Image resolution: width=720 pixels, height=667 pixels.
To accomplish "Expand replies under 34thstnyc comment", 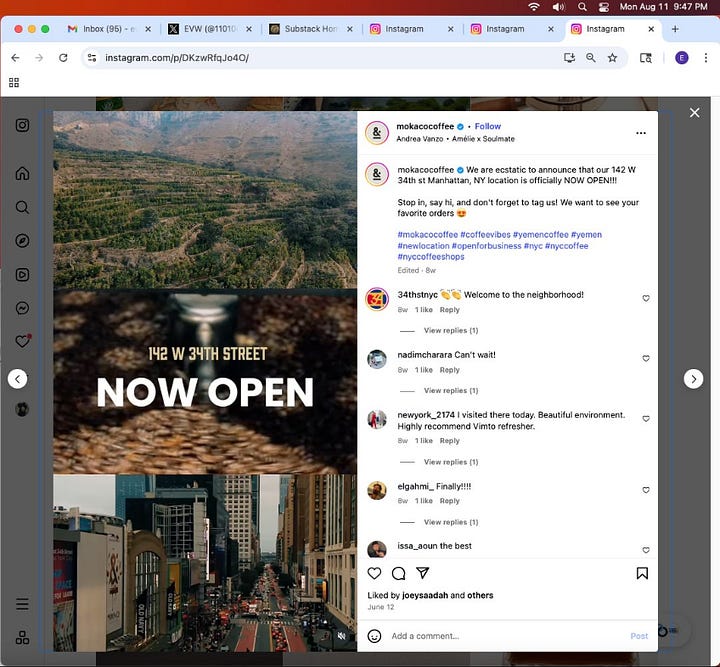I will click(450, 330).
